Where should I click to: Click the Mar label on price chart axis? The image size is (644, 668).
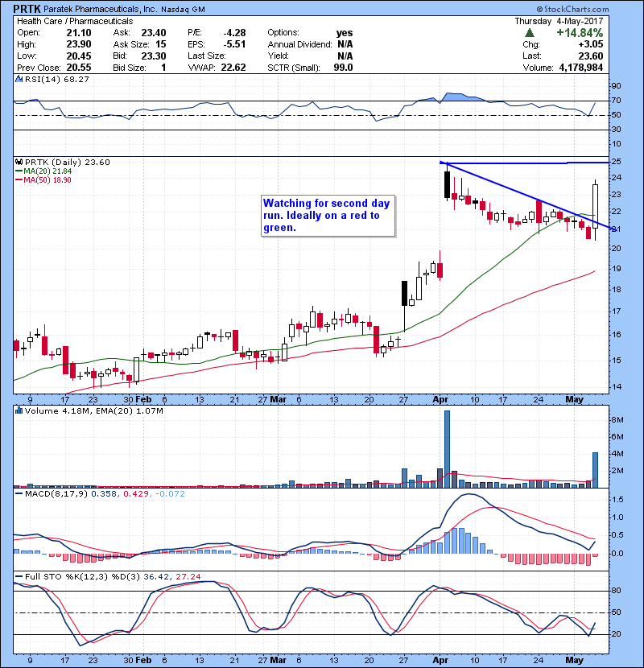[x=279, y=398]
